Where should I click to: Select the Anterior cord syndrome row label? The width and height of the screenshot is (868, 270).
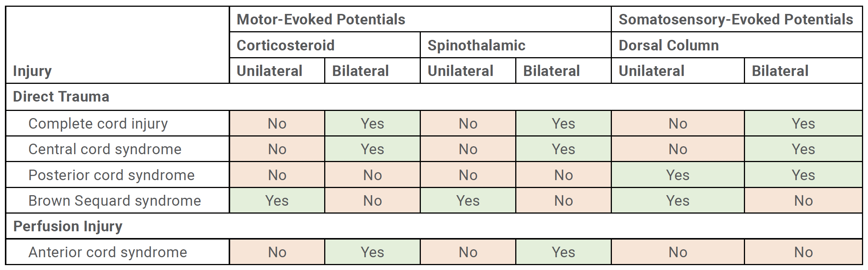[x=117, y=252]
